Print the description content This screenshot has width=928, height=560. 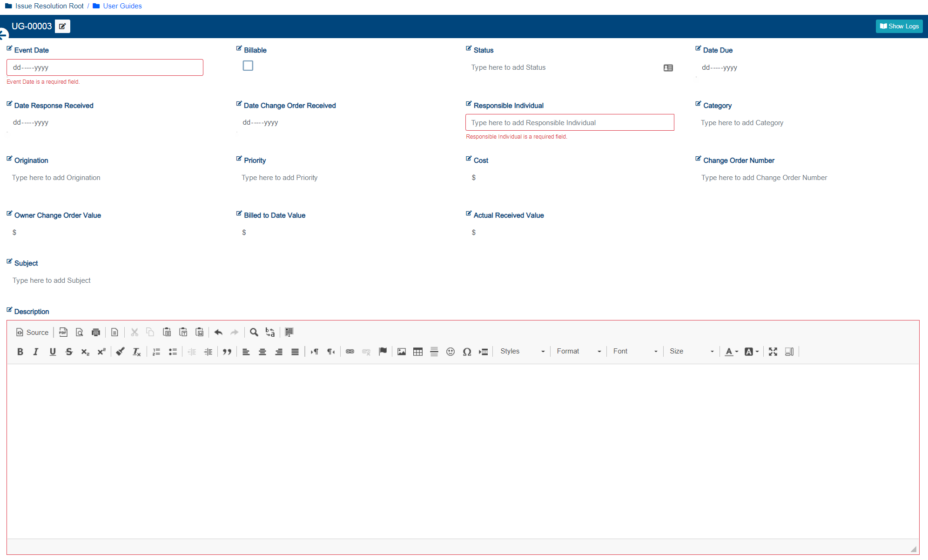pyautogui.click(x=96, y=332)
